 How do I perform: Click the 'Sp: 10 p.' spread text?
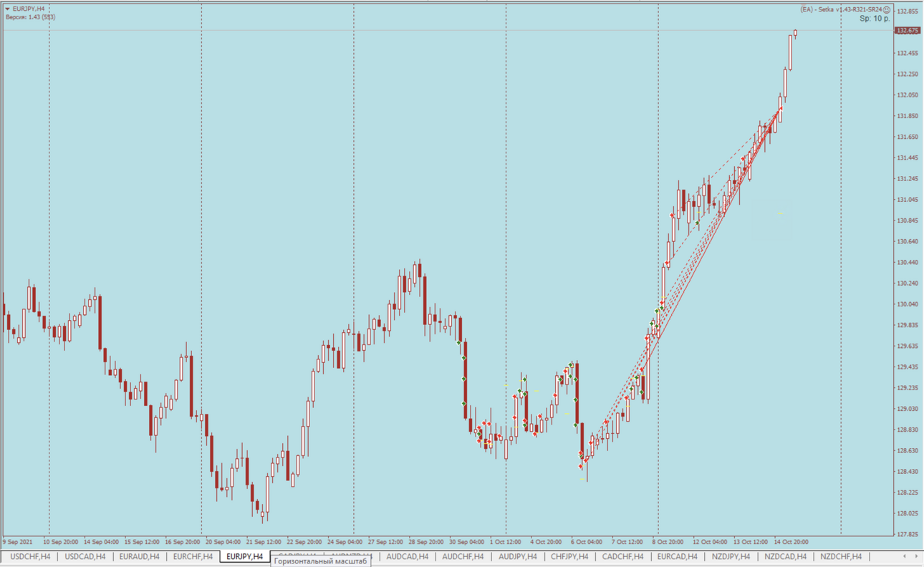[x=875, y=19]
